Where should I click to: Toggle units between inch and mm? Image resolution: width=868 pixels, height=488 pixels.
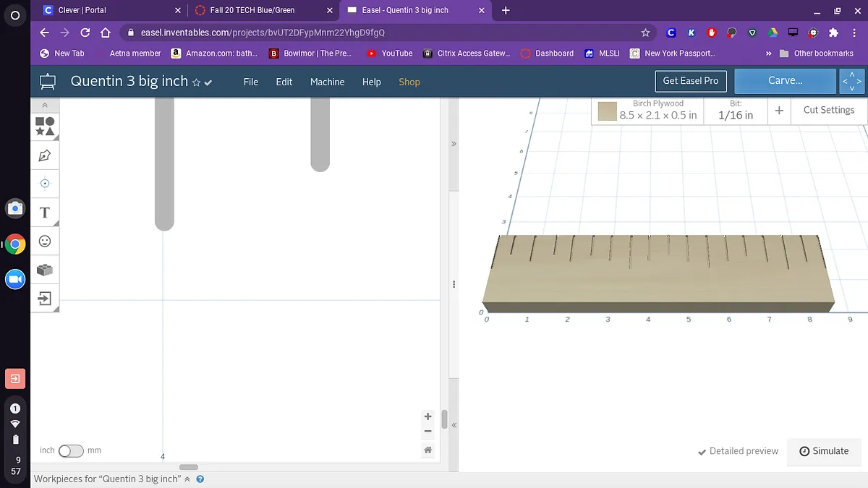coord(70,450)
